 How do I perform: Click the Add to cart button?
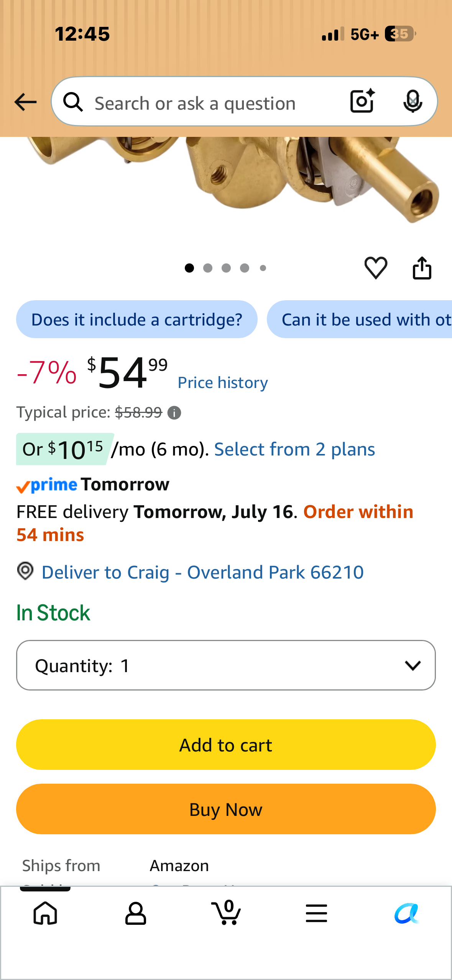[226, 745]
